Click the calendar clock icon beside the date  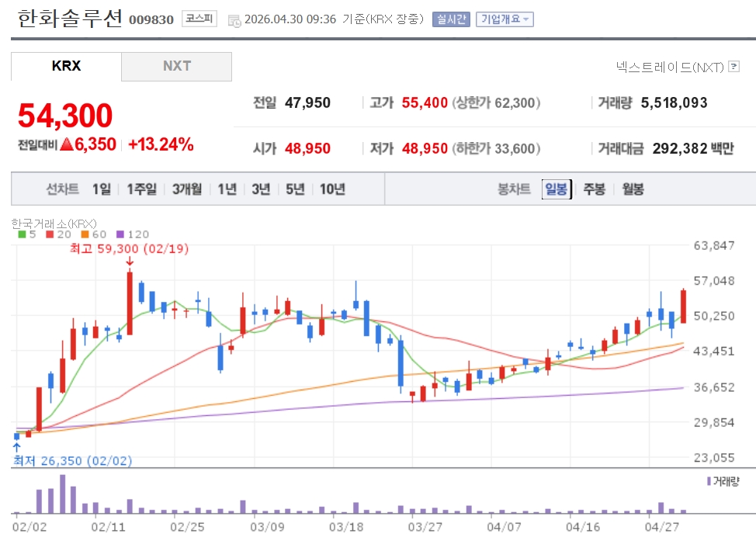coord(234,20)
